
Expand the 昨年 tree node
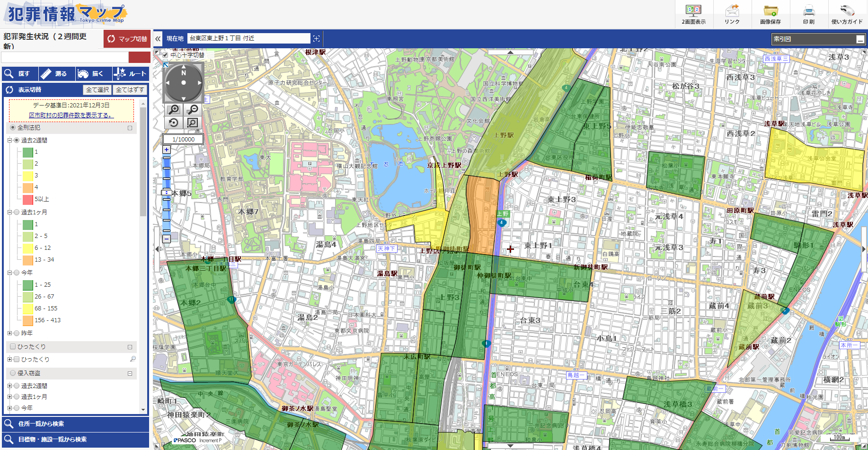click(9, 333)
